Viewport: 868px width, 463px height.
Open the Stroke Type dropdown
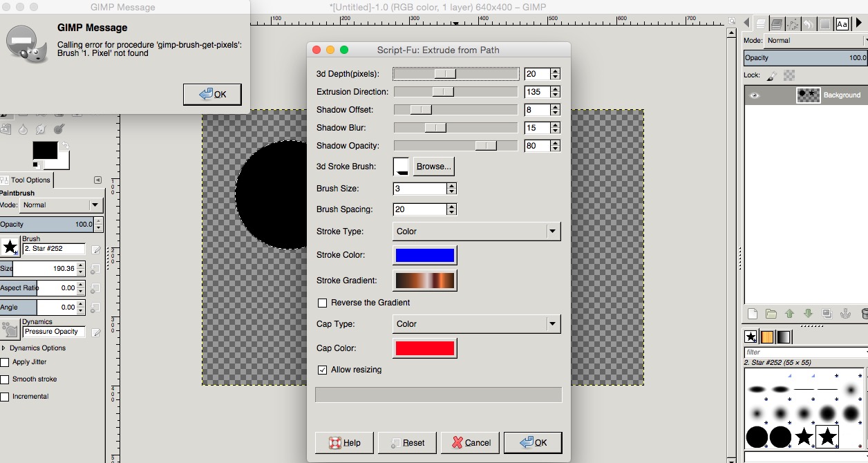476,231
